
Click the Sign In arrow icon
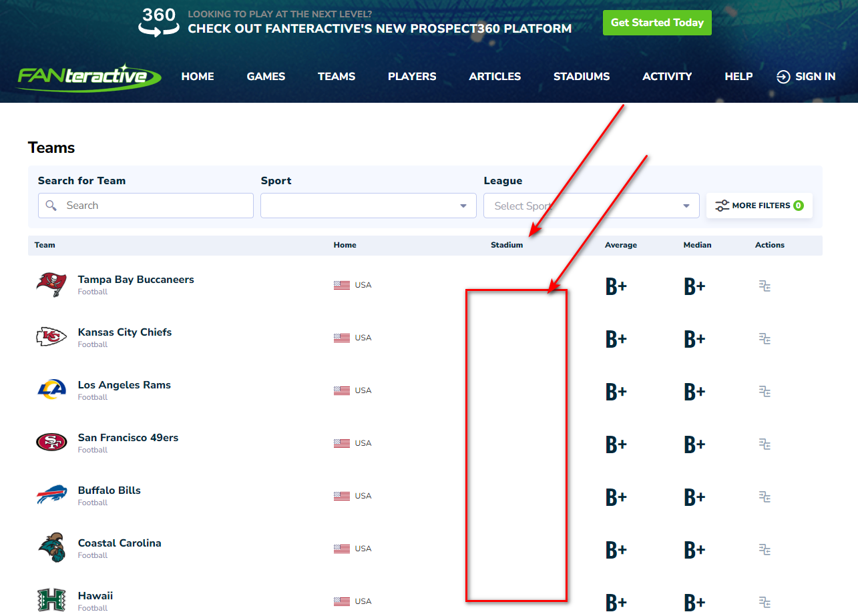pos(783,77)
